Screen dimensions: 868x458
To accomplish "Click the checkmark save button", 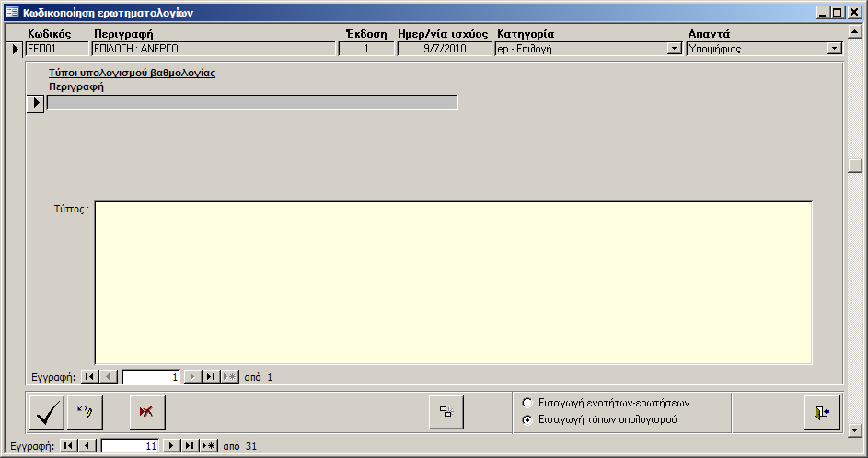I will [x=46, y=413].
